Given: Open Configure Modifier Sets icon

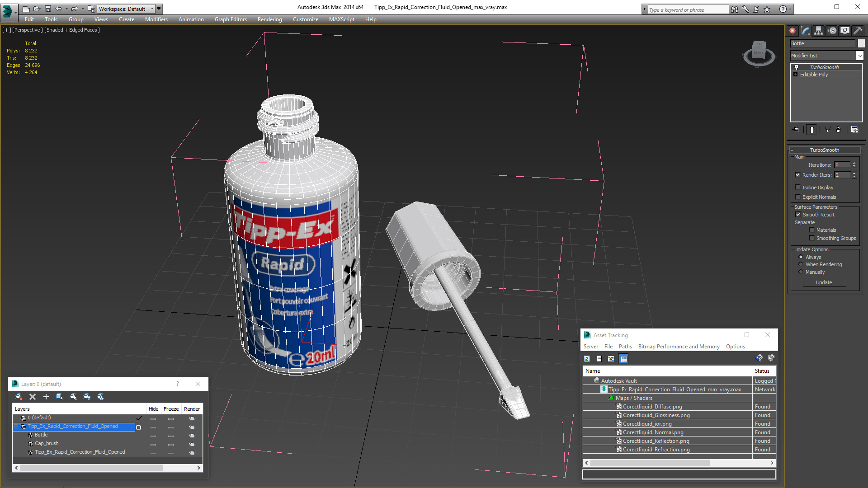Looking at the screenshot, I should [854, 130].
